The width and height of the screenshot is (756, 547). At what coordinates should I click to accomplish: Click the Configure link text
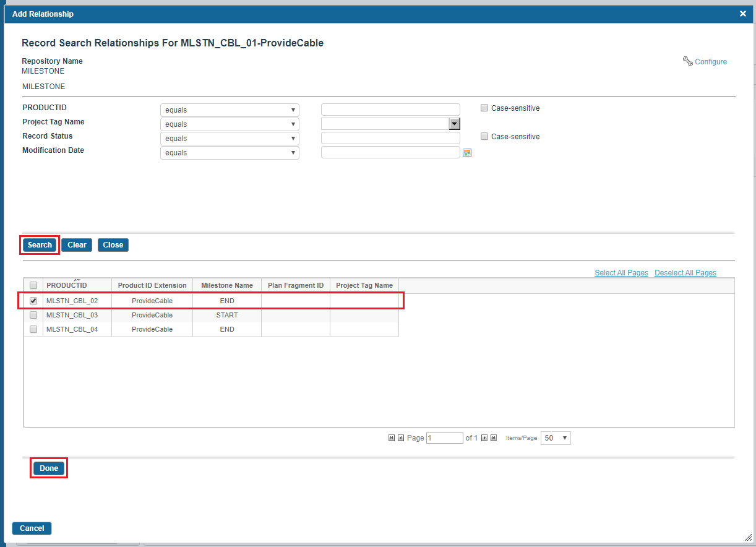click(711, 62)
